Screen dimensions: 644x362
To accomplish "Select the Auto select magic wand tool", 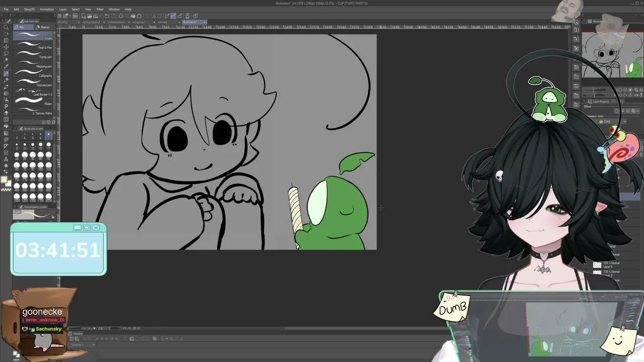I will point(6,60).
